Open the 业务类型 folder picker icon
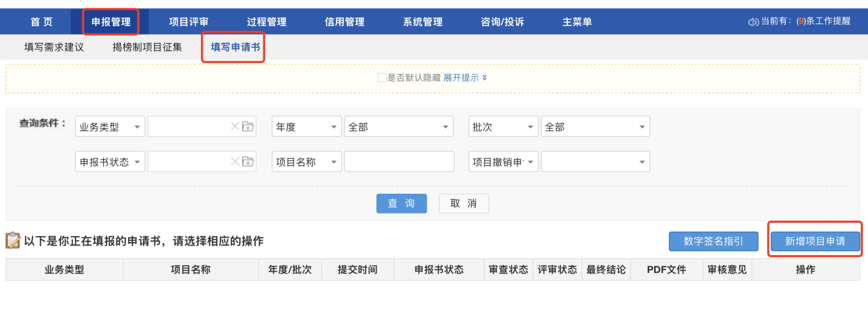Viewport: 868px width, 320px height. pos(248,127)
